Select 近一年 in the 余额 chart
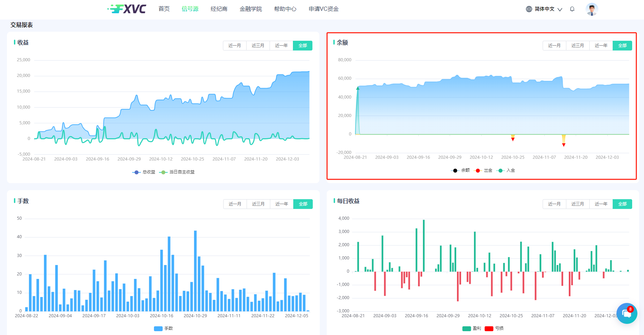This screenshot has height=335, width=644. point(601,46)
